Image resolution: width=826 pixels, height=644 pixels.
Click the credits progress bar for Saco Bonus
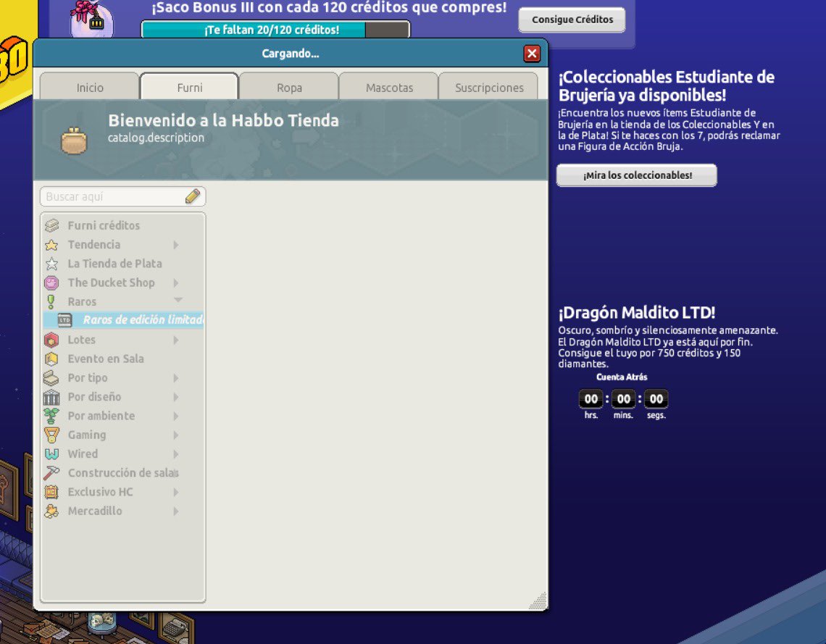click(275, 30)
